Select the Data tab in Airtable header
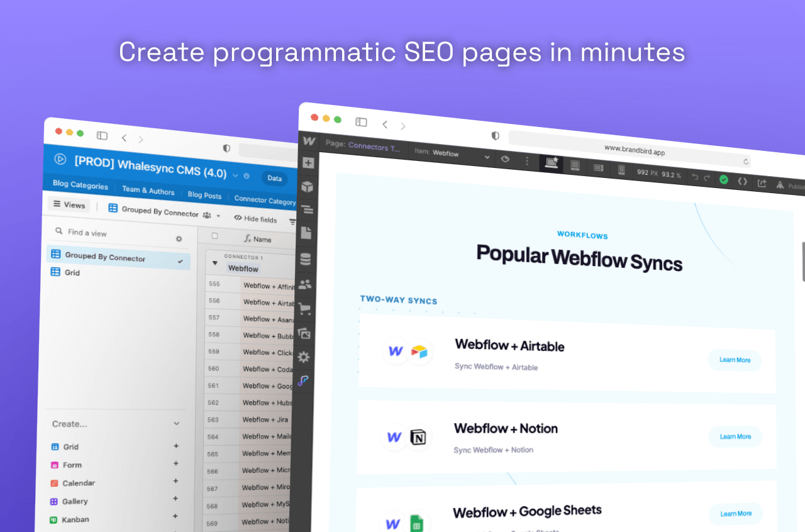 (x=274, y=178)
